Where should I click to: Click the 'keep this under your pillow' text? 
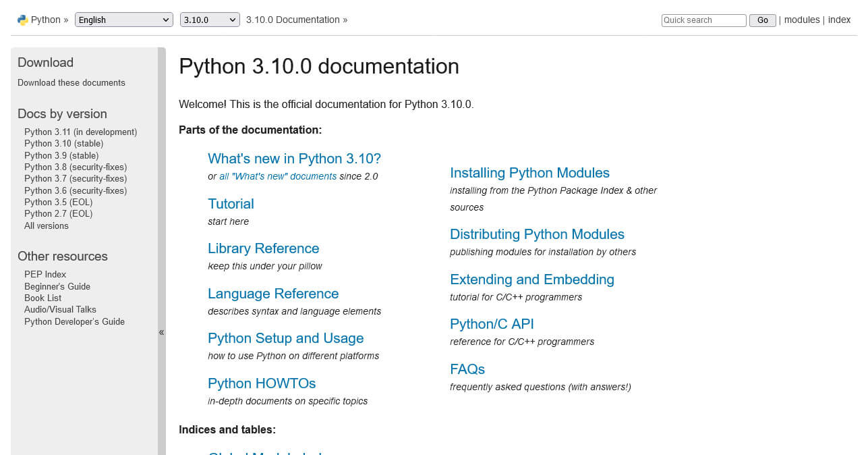pyautogui.click(x=265, y=266)
